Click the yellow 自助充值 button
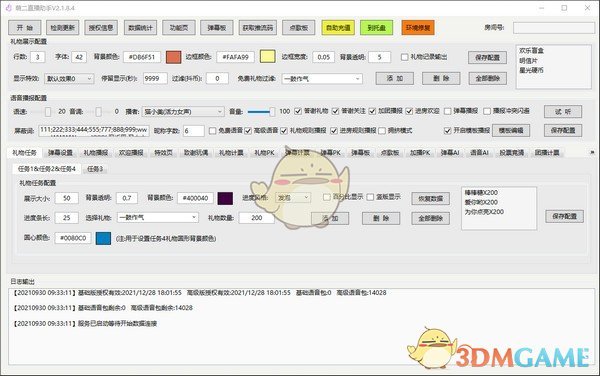600x376 pixels. click(338, 28)
